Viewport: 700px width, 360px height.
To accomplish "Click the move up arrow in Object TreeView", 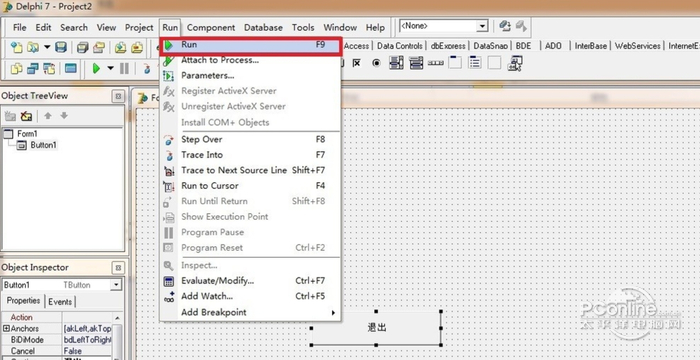I will (x=48, y=116).
